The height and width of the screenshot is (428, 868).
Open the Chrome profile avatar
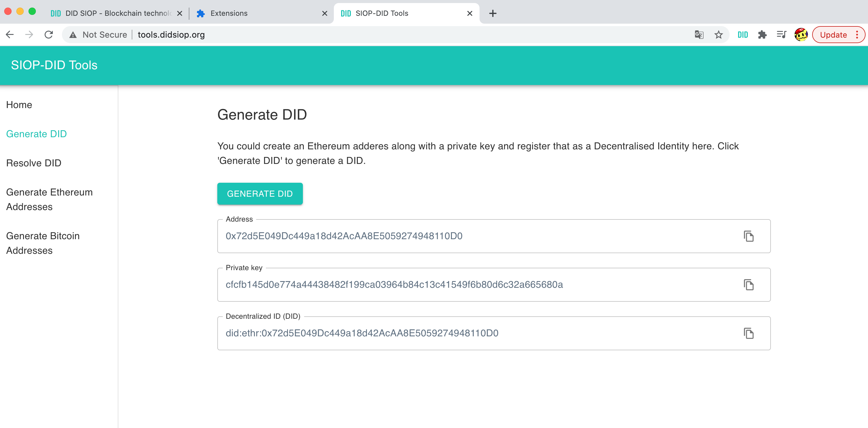pyautogui.click(x=801, y=35)
